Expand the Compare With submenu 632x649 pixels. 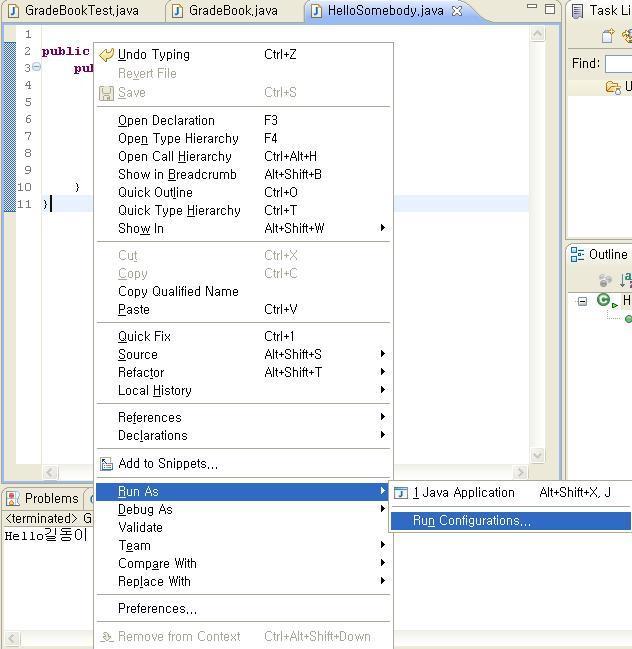[244, 563]
